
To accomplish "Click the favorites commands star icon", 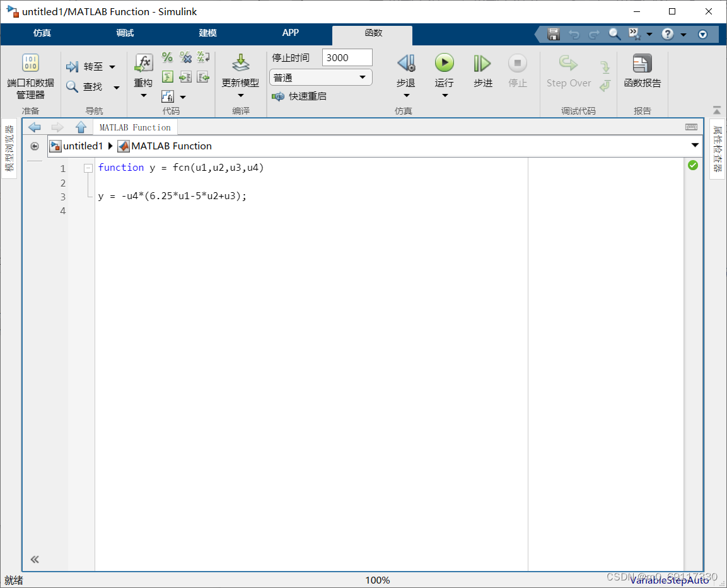I will 634,33.
